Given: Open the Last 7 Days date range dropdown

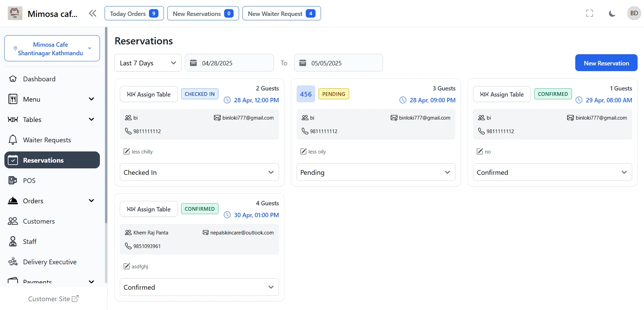Looking at the screenshot, I should 148,63.
